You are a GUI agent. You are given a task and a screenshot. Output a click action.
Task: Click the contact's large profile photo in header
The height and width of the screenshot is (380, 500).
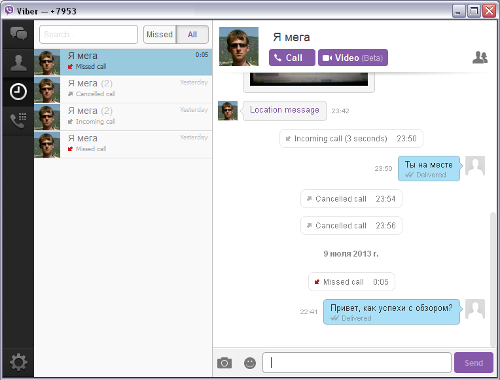[x=239, y=46]
